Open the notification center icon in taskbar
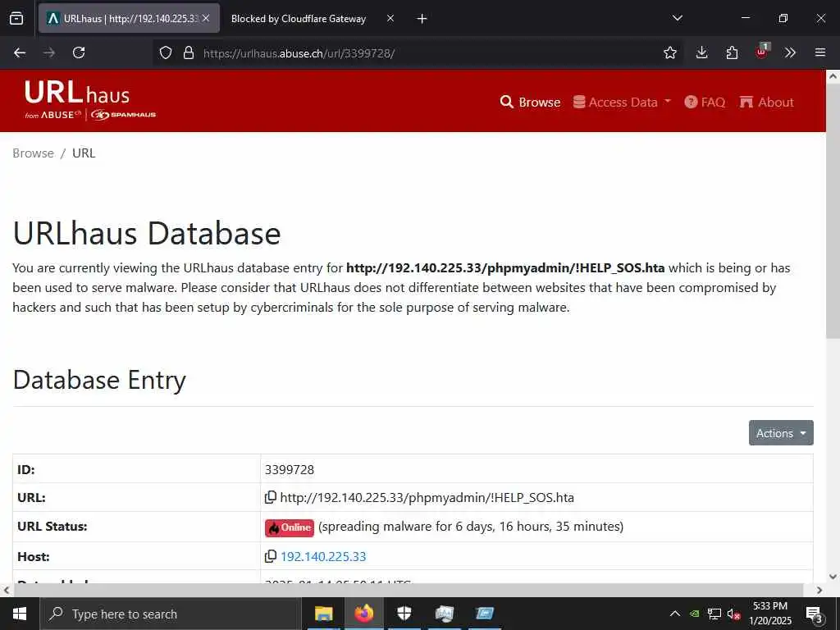 point(814,614)
